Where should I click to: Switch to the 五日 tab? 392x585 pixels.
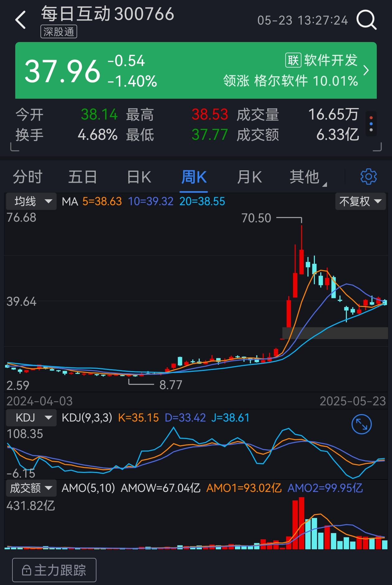tap(82, 177)
